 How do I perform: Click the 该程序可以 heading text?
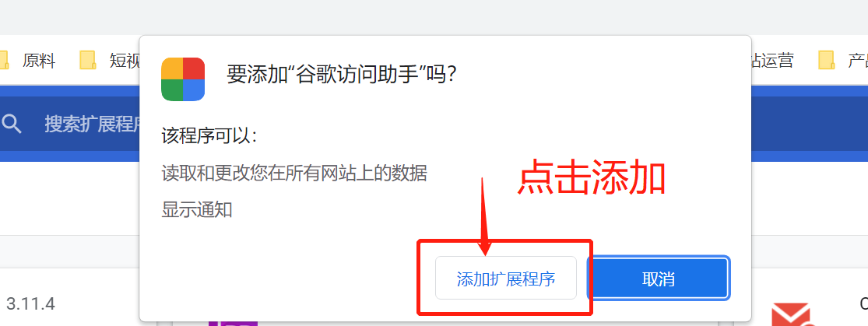click(209, 136)
